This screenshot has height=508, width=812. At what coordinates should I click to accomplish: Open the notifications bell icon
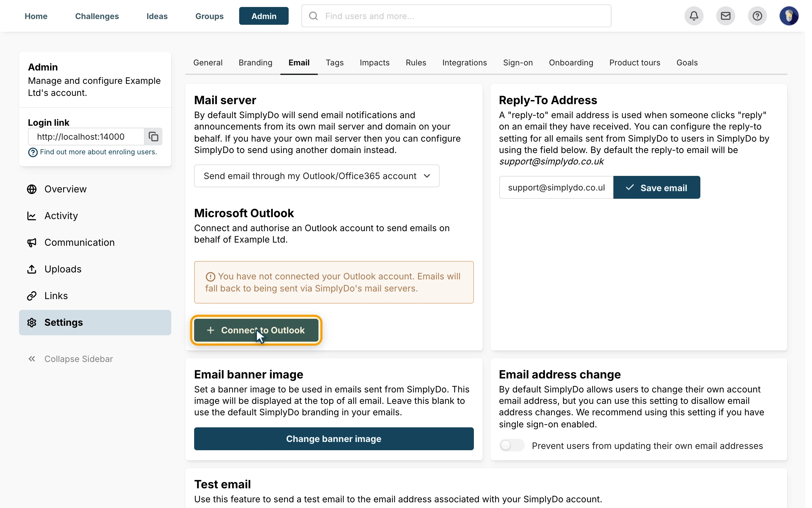click(x=694, y=16)
